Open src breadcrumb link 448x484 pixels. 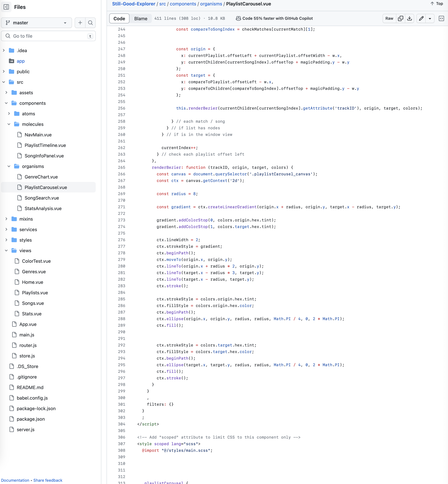[162, 4]
